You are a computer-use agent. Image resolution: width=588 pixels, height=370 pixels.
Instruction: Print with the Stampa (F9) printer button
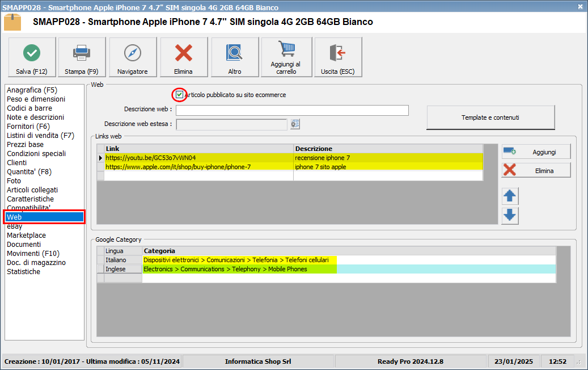82,57
